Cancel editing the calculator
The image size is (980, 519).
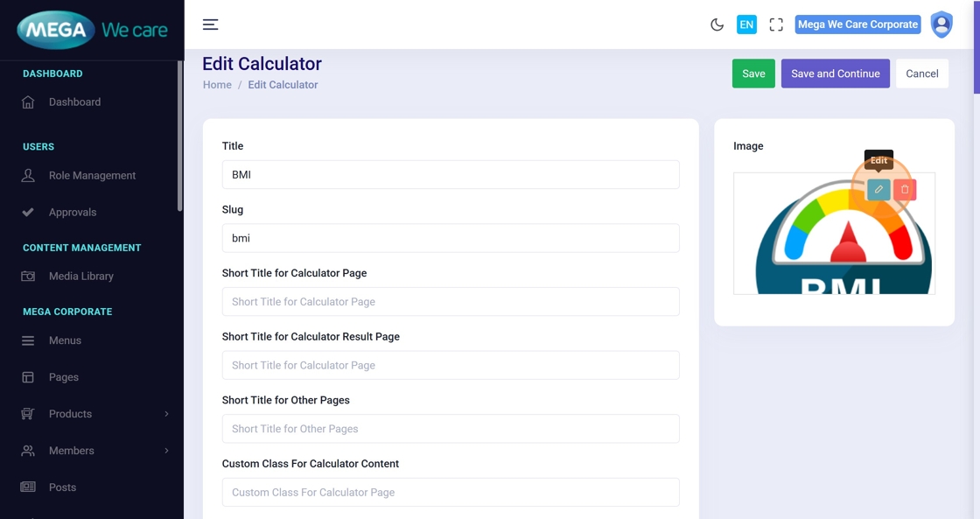[921, 74]
